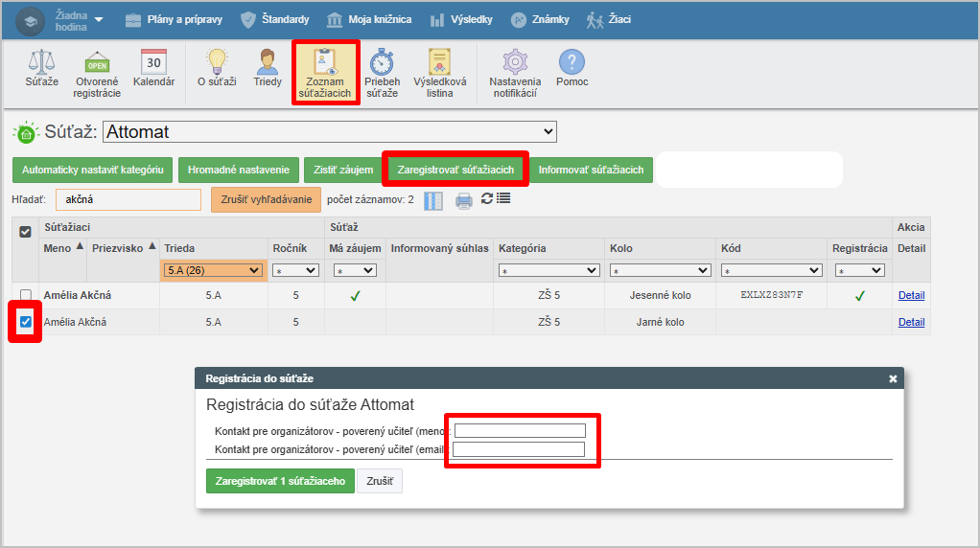Click the printer icon above table
Viewport: 980px width, 548px height.
464,200
